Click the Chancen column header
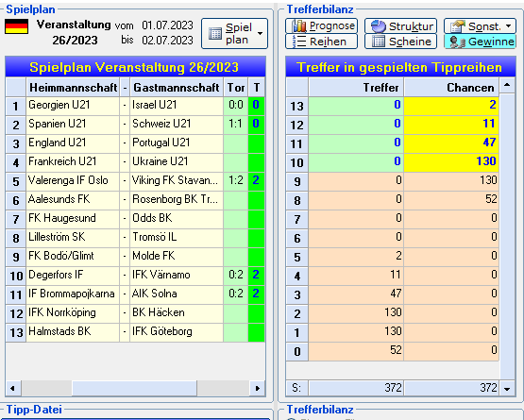524x420 pixels. pyautogui.click(x=451, y=88)
